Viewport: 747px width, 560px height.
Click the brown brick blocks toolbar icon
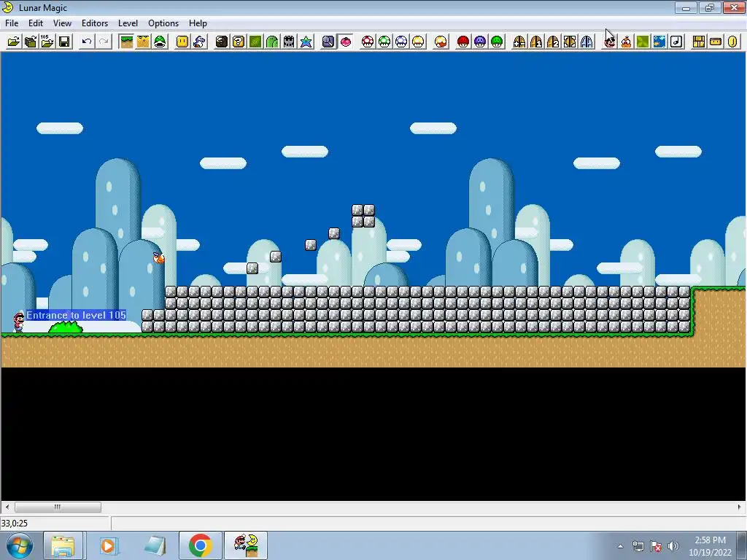(699, 42)
